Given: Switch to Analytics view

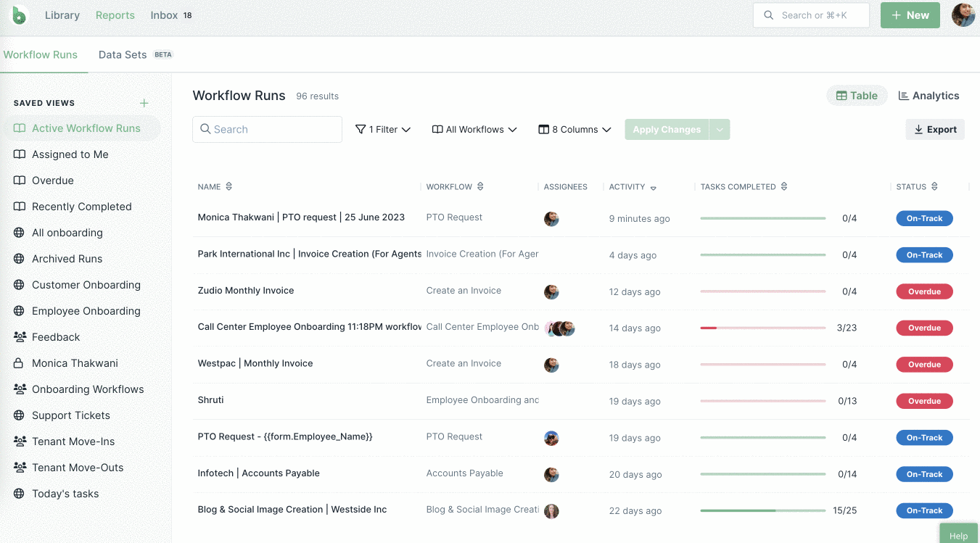Looking at the screenshot, I should [928, 96].
